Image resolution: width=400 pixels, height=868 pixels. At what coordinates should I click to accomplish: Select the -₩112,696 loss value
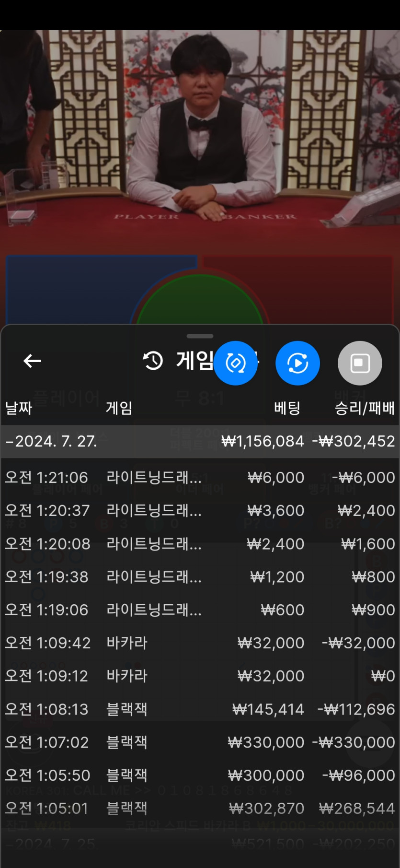coord(356,709)
